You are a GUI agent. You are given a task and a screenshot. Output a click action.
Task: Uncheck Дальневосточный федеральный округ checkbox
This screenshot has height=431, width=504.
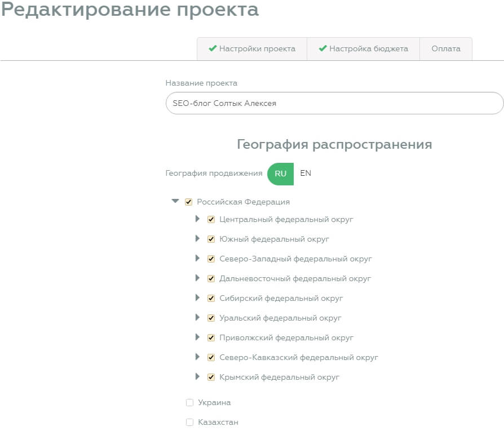pos(211,279)
